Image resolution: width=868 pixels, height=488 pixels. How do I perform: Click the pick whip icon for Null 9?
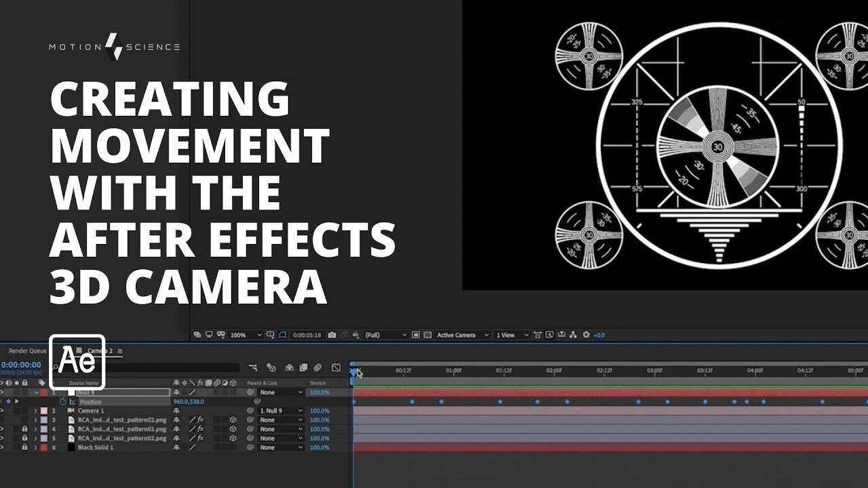pos(250,392)
